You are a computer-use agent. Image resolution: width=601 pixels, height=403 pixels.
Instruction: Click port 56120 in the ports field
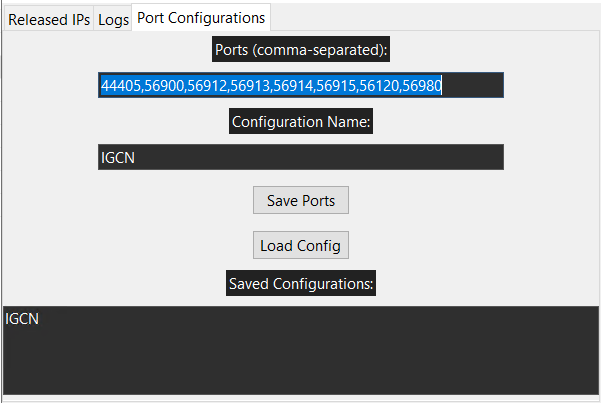[379, 85]
